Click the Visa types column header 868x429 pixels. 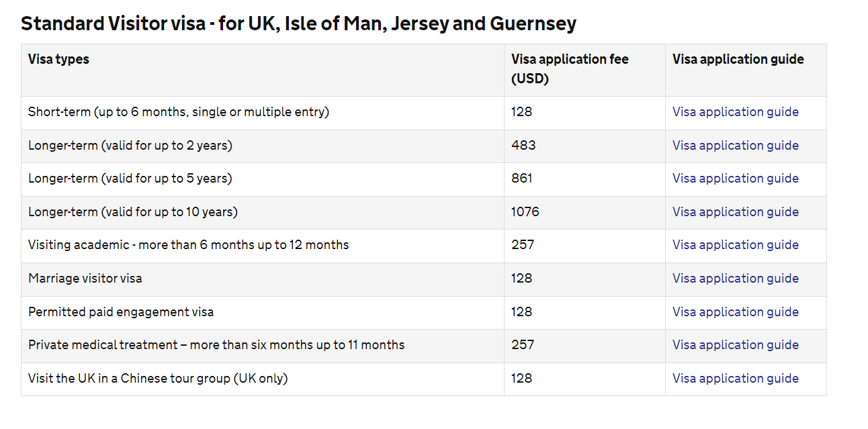[58, 59]
